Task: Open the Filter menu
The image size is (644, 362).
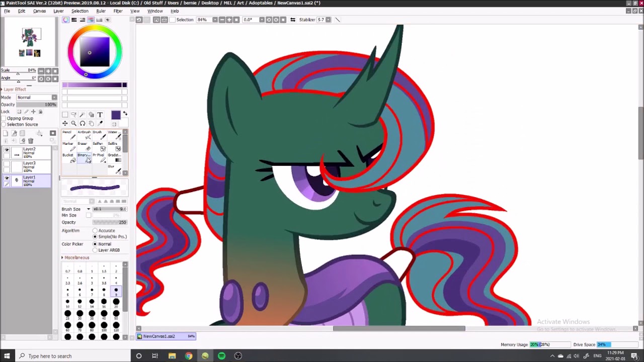Action: 118,11
